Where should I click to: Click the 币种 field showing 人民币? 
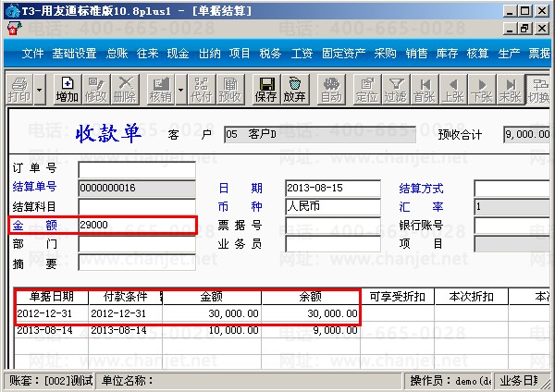click(333, 206)
